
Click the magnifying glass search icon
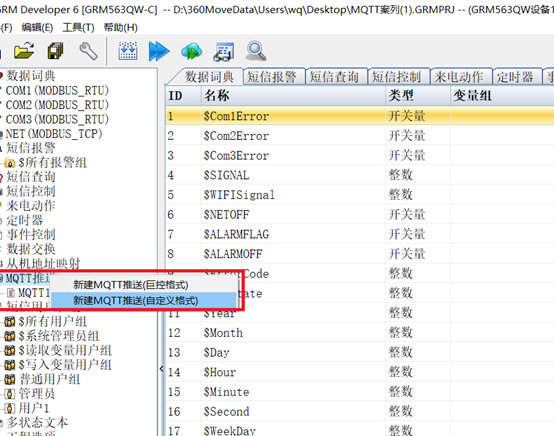pyautogui.click(x=256, y=51)
